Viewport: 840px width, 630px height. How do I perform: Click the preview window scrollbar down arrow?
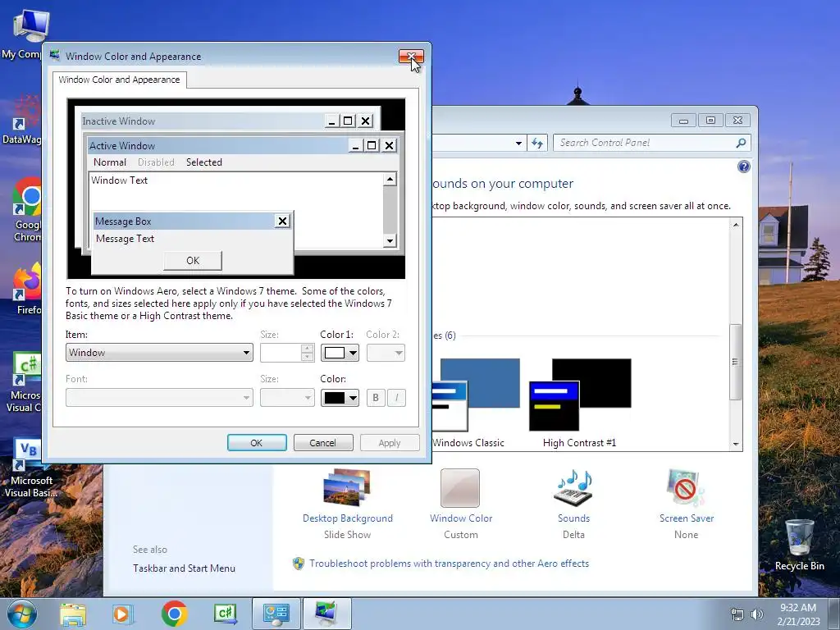click(x=390, y=241)
